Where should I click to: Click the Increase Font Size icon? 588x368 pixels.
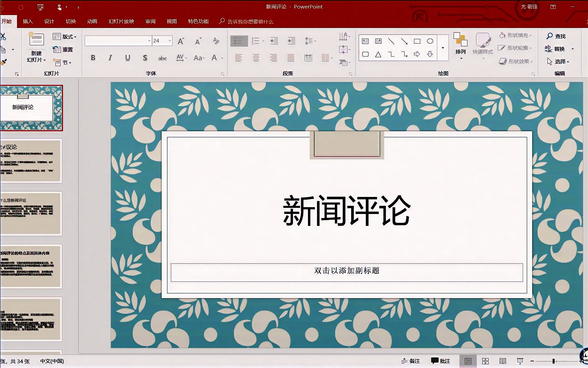coord(181,41)
